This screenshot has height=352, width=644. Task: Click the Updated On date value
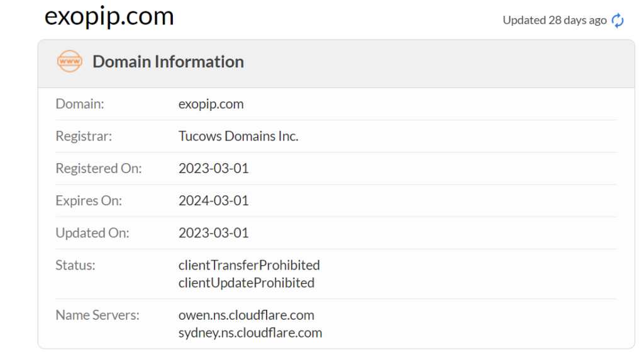[x=214, y=233]
